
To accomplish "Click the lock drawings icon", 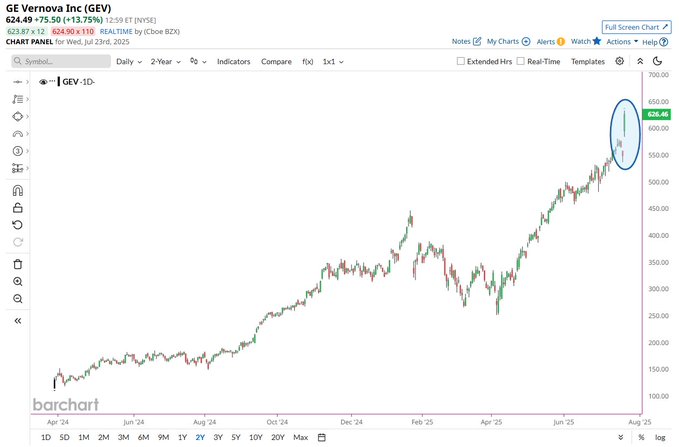I will coord(18,208).
